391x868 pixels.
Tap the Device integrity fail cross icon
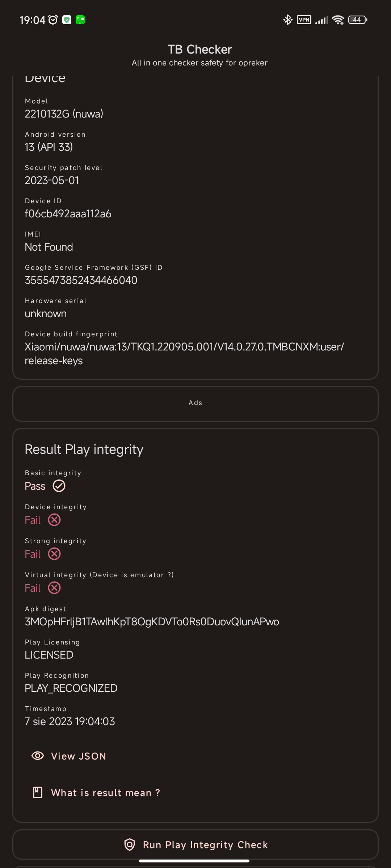click(54, 520)
